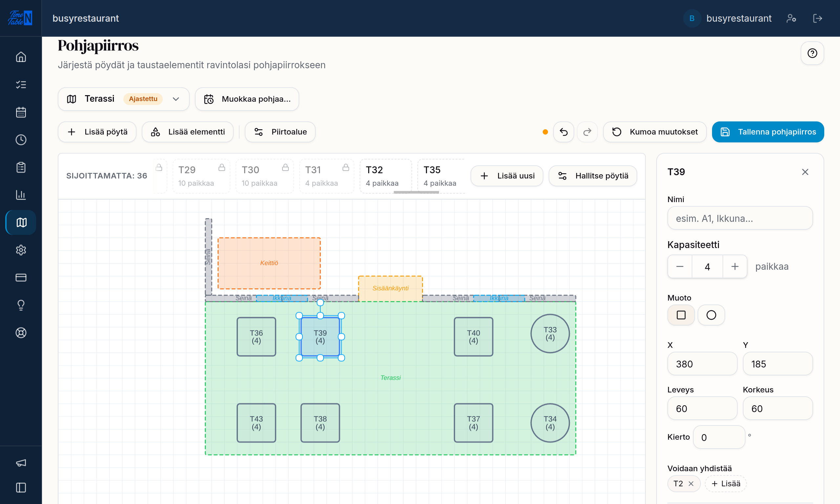840x504 pixels.
Task: Save with Tallenna pohjapiirros button
Action: tap(768, 132)
